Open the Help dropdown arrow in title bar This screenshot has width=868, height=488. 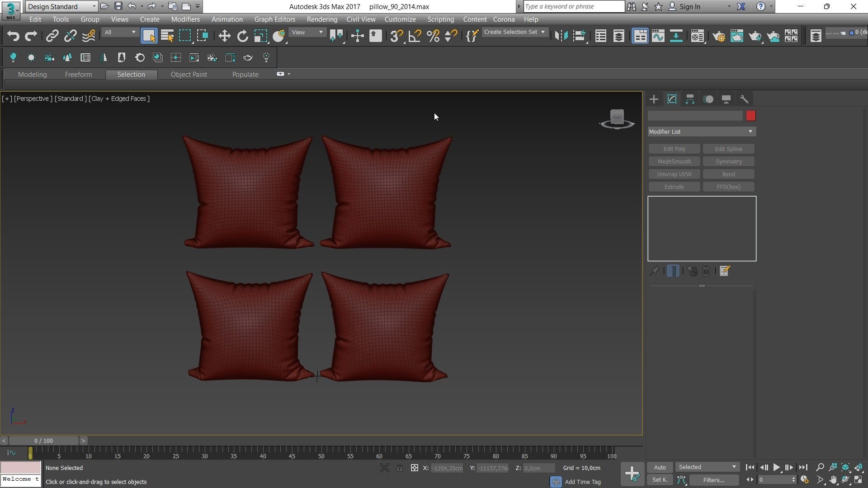[771, 7]
